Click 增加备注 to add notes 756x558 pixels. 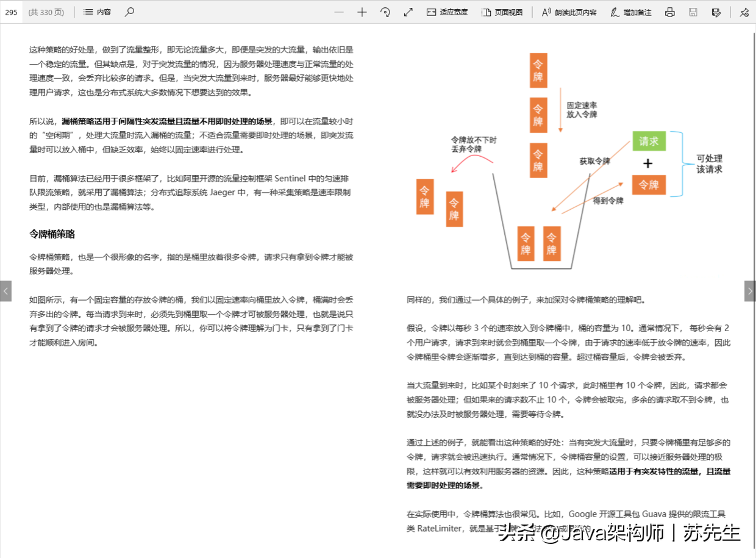pos(630,12)
